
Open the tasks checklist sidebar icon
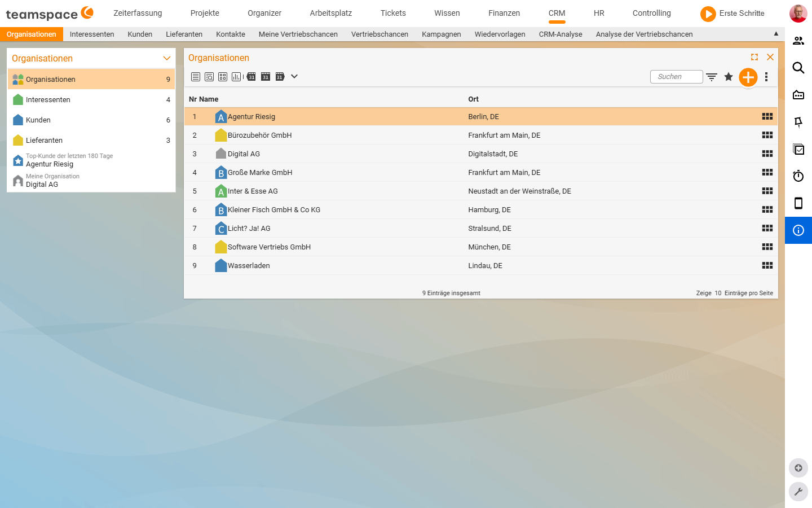click(x=798, y=149)
